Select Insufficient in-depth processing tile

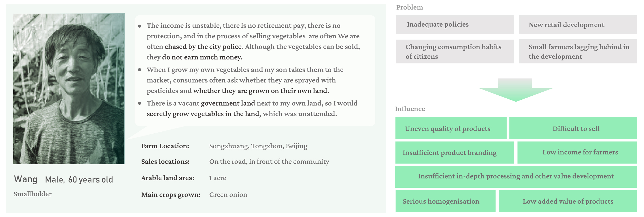[x=516, y=177]
